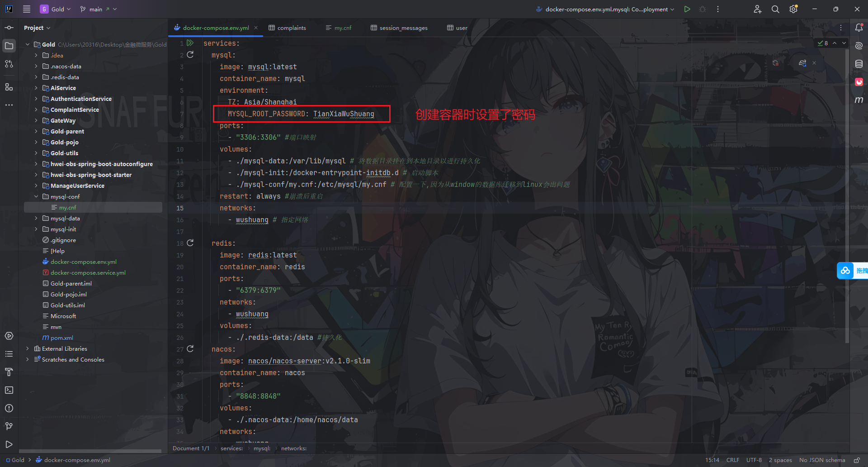This screenshot has height=467, width=868.
Task: Open IDE settings gear icon
Action: tap(793, 9)
